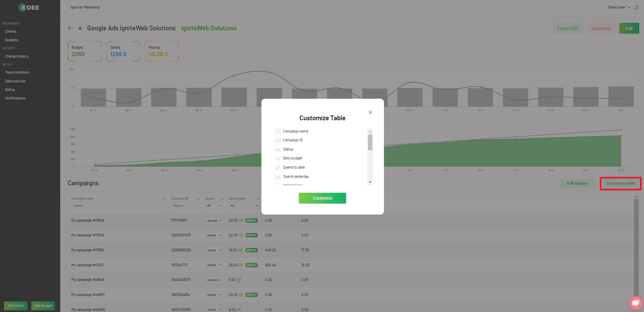The height and width of the screenshot is (312, 644).
Task: Edit daily budget for campaign #17549
Action: 241,235
